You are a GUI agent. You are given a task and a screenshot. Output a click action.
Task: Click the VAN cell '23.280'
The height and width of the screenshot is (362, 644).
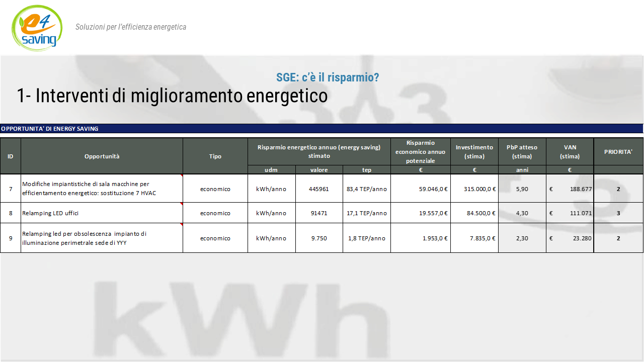tap(570, 238)
